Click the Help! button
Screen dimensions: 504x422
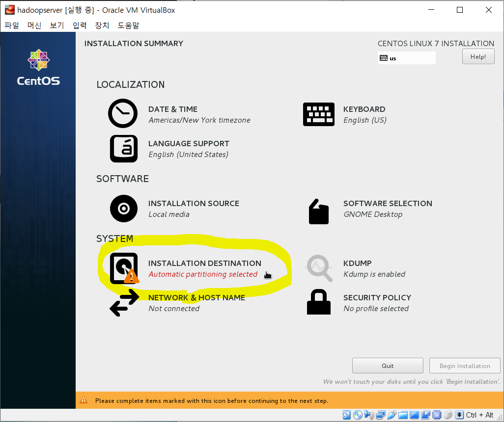[478, 56]
